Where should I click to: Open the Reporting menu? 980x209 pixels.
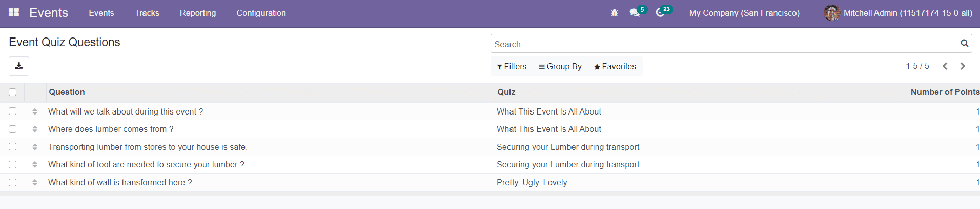pyautogui.click(x=198, y=13)
